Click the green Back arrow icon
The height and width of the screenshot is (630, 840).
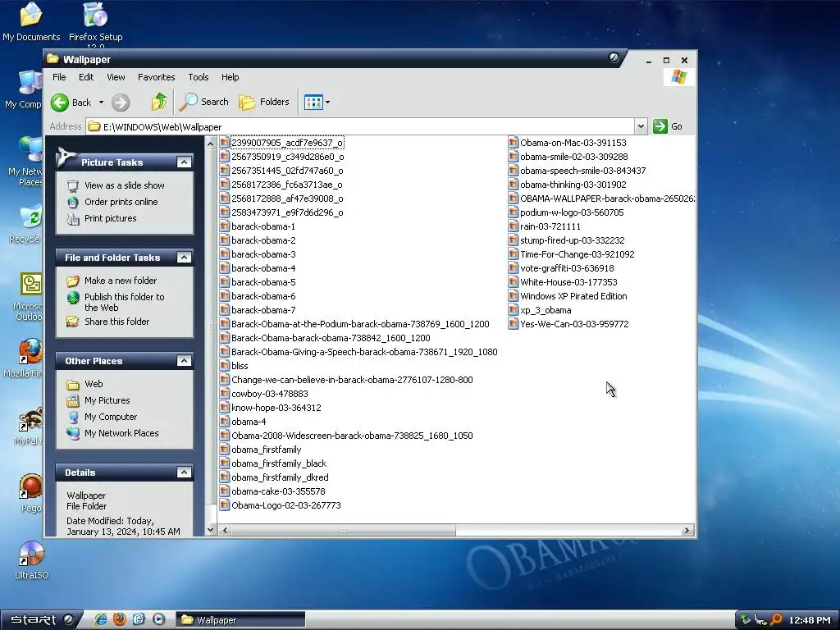click(59, 103)
